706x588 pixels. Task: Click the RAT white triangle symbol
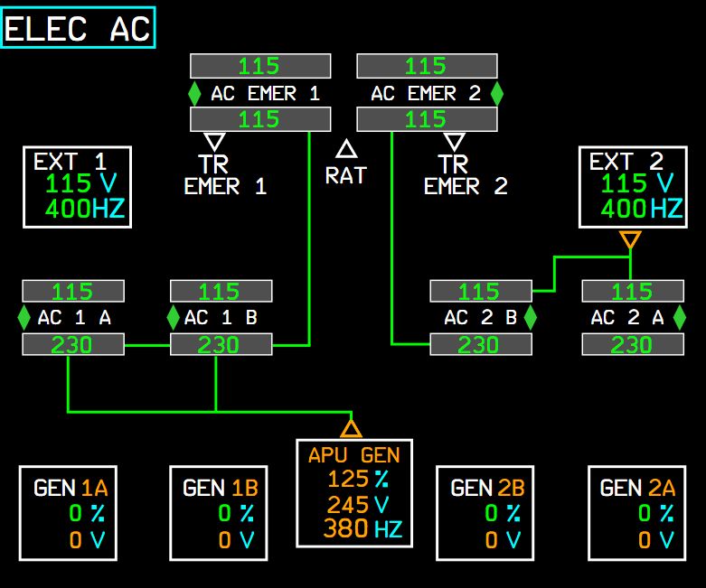point(347,149)
